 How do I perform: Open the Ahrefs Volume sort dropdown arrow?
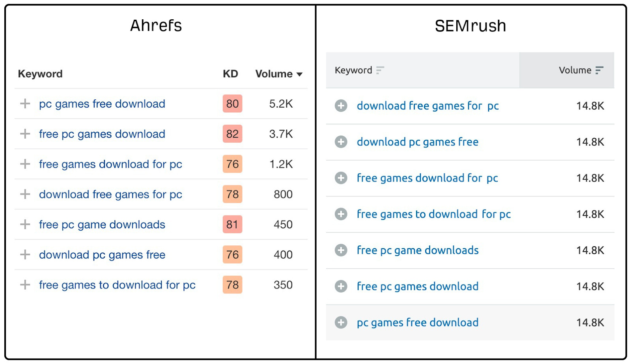(x=299, y=74)
